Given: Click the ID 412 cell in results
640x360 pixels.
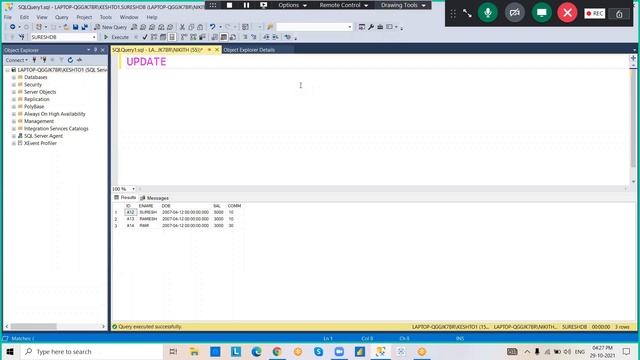Looking at the screenshot, I should pyautogui.click(x=130, y=212).
